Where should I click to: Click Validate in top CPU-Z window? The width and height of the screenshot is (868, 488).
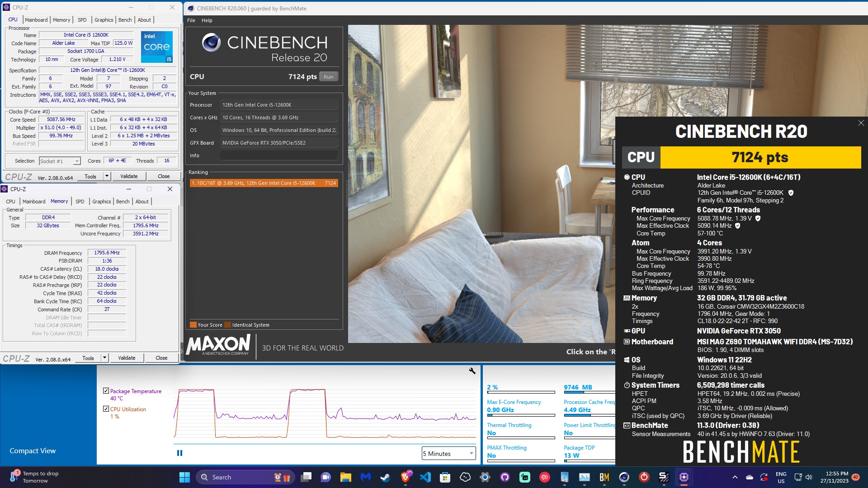tap(129, 176)
